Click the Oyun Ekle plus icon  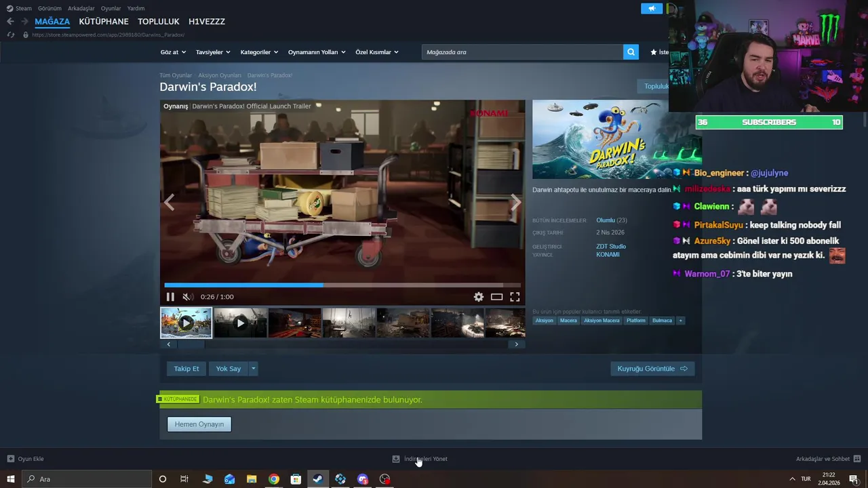coord(10,459)
